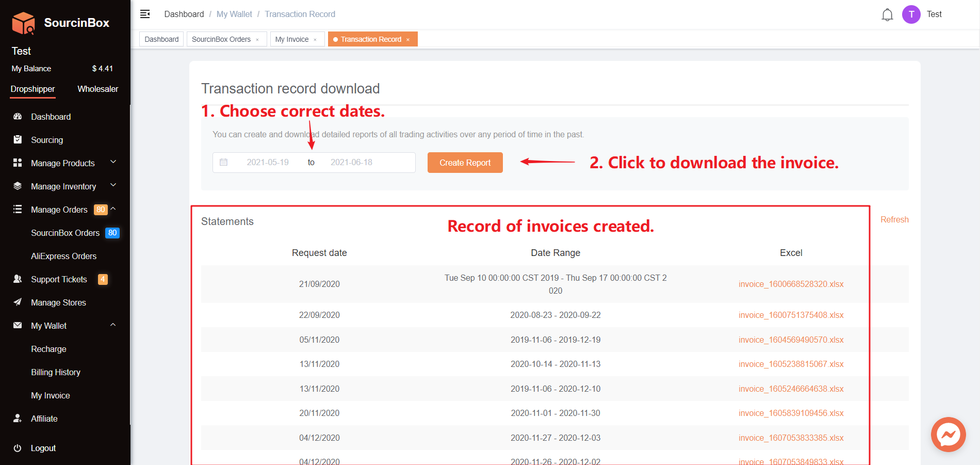980x465 pixels.
Task: Open SourcinBox Orders submenu item
Action: (x=65, y=233)
